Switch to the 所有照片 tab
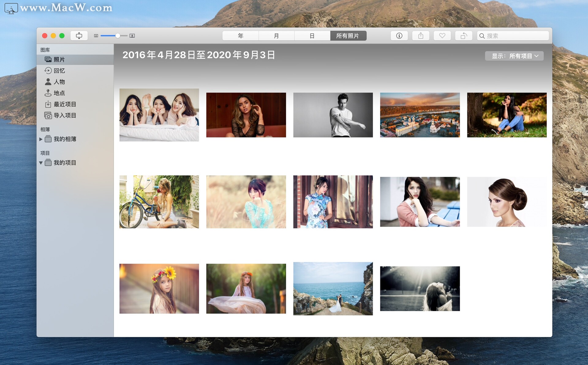 [348, 36]
